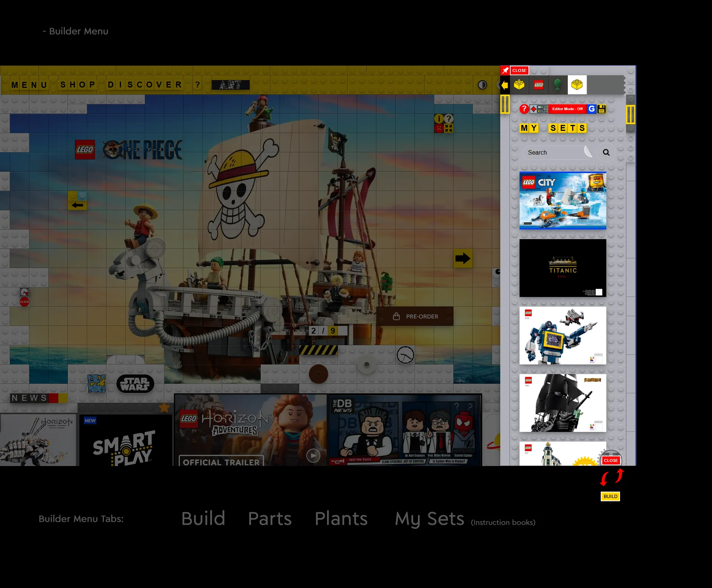Open the red question mark help icon
This screenshot has width=712, height=588.
pos(524,109)
